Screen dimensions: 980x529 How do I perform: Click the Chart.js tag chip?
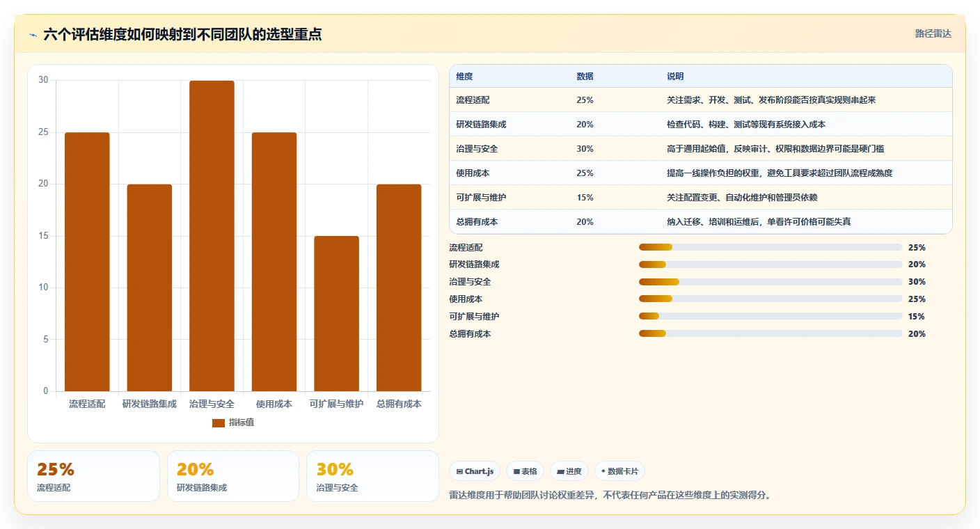pos(475,471)
